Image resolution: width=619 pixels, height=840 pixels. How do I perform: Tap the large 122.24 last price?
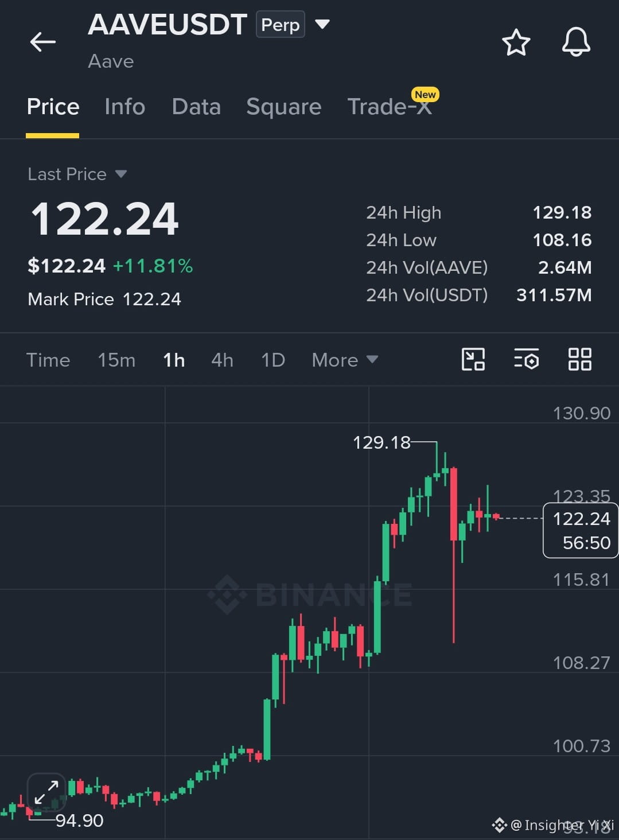click(x=104, y=219)
